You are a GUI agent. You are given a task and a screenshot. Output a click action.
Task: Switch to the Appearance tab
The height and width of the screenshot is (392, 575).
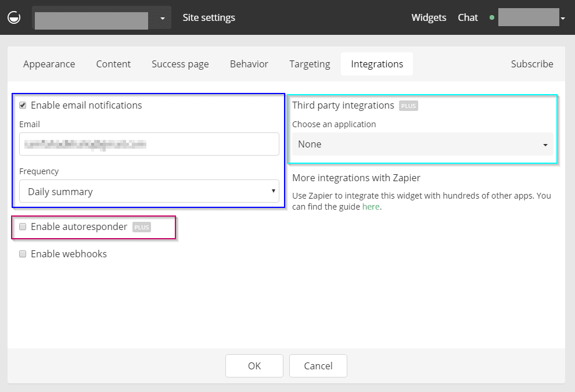click(x=49, y=64)
